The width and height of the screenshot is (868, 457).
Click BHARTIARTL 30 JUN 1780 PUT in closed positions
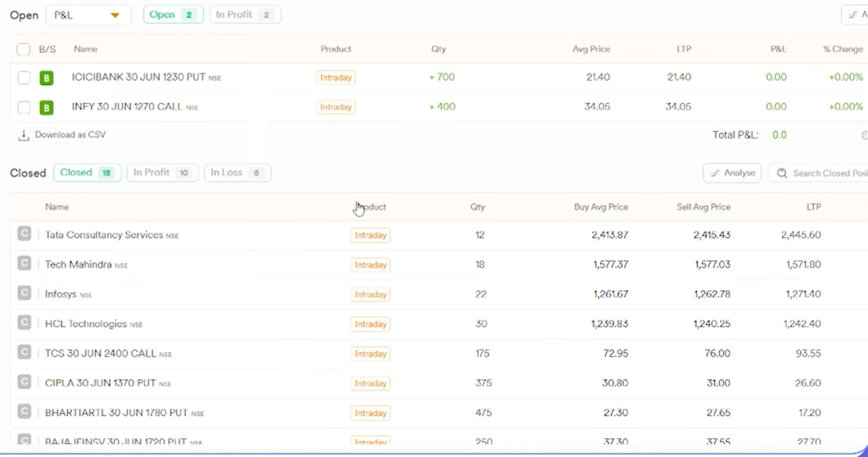click(x=116, y=413)
